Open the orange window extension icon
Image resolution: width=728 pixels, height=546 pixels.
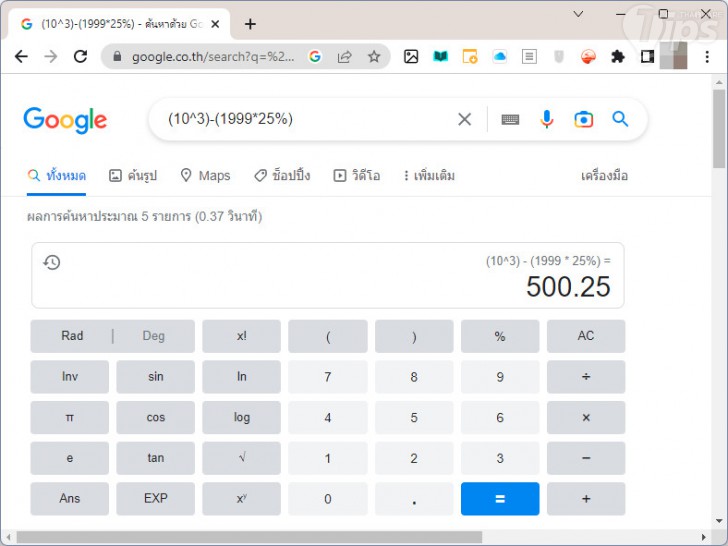coord(470,57)
